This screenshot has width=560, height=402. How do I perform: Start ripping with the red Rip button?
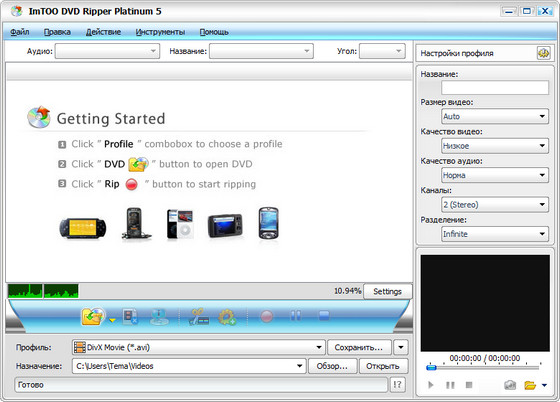tap(266, 316)
